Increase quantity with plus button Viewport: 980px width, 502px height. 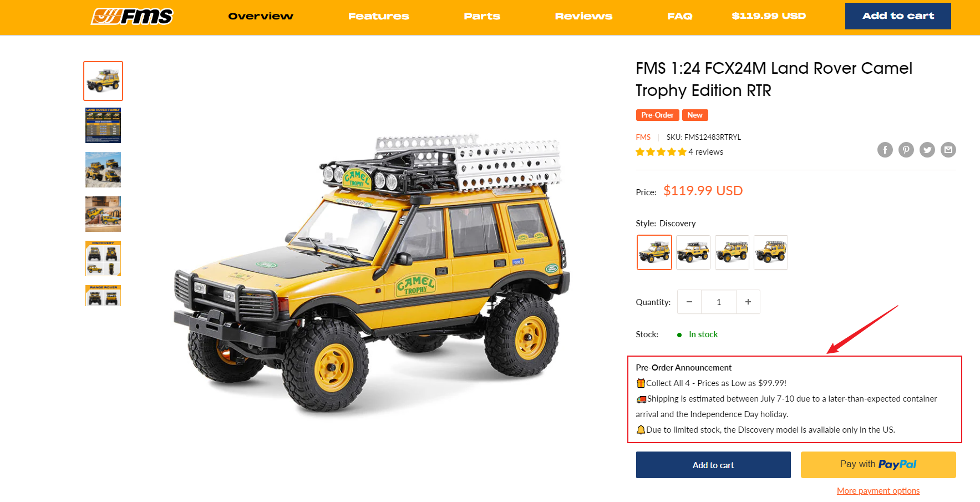tap(748, 302)
